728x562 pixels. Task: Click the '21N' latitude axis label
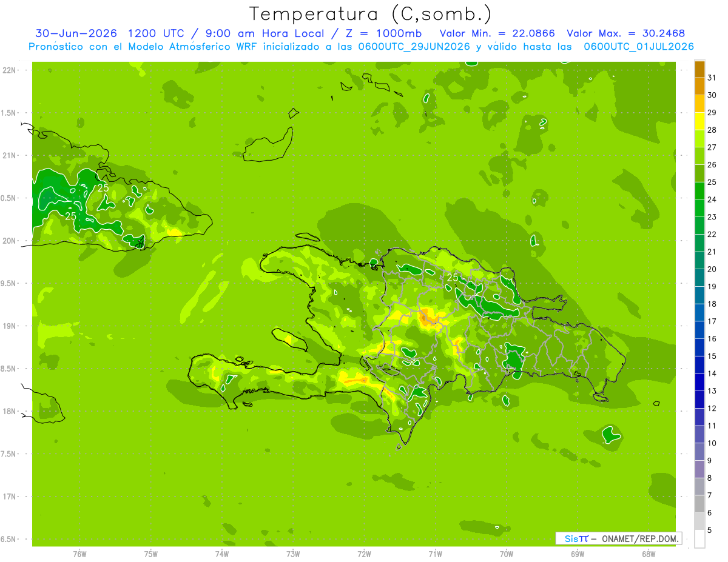tap(9, 155)
